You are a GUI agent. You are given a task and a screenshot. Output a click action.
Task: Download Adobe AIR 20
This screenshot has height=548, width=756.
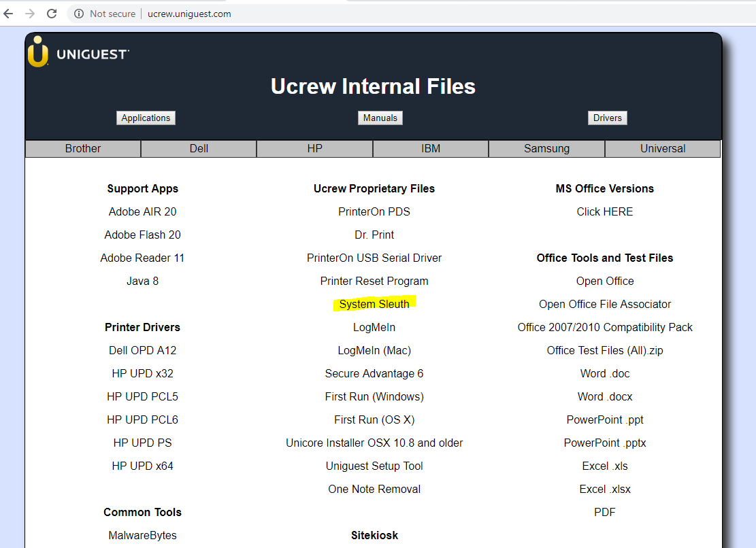pos(143,212)
